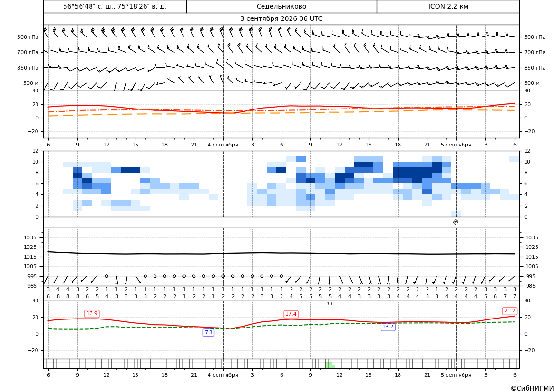Image resolution: width=554 pixels, height=392 pixels.
Task: Click the left 500 м wind level label
Action: point(31,83)
